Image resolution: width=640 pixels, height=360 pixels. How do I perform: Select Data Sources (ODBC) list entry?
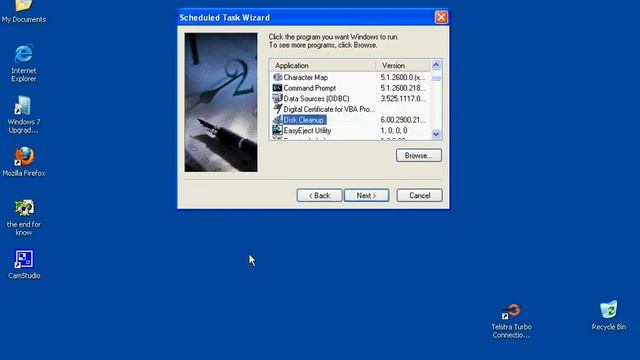pos(316,98)
